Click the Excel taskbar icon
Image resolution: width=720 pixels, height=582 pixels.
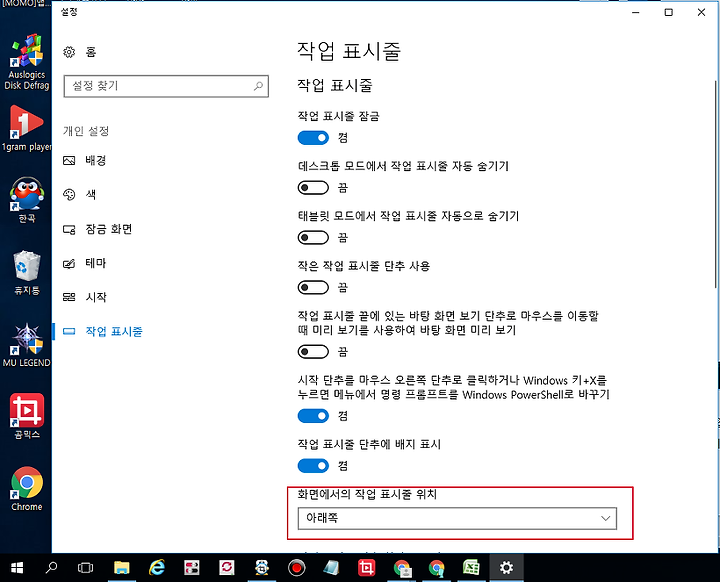coord(471,568)
